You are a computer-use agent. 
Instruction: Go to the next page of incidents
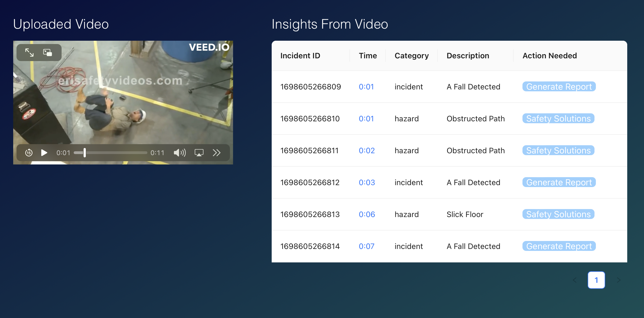(x=619, y=280)
